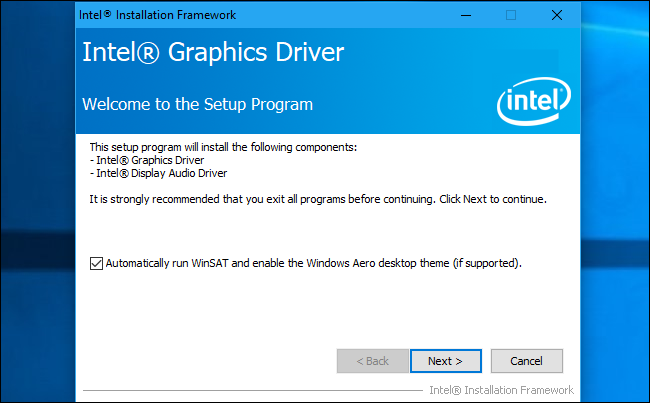Image resolution: width=650 pixels, height=403 pixels.
Task: Click the Intel logo in the header
Action: pos(532,101)
